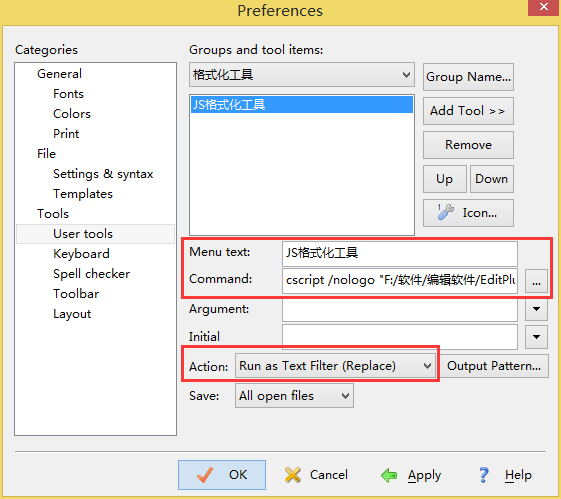Open Help with the question mark
Screen dimensions: 561x499
tap(504, 475)
